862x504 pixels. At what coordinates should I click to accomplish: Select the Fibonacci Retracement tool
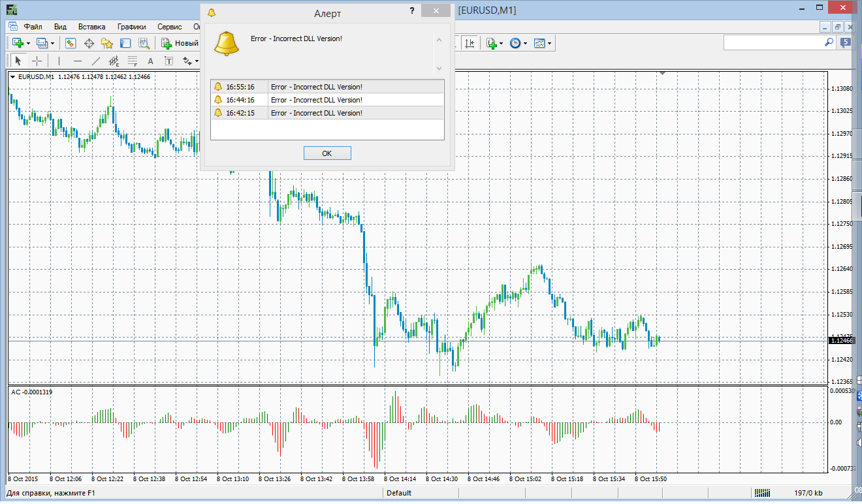coord(133,61)
